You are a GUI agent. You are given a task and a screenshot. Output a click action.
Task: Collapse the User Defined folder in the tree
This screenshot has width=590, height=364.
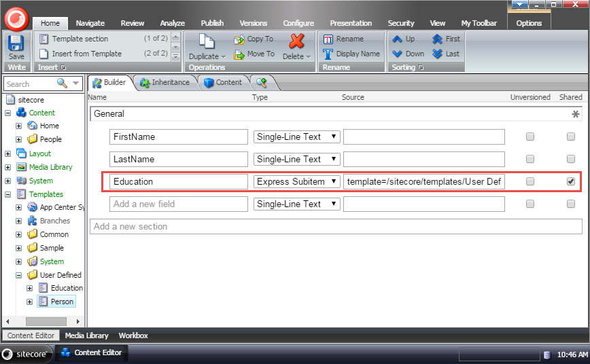pyautogui.click(x=19, y=275)
